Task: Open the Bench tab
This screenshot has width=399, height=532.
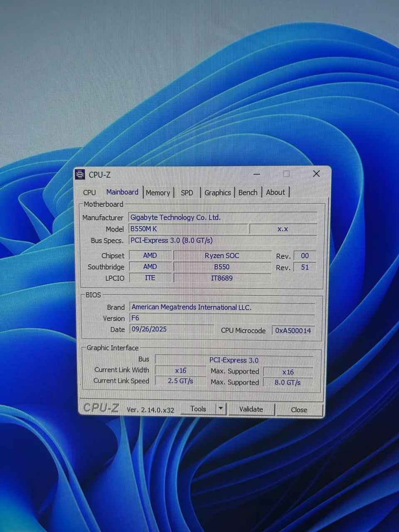Action: [x=248, y=192]
